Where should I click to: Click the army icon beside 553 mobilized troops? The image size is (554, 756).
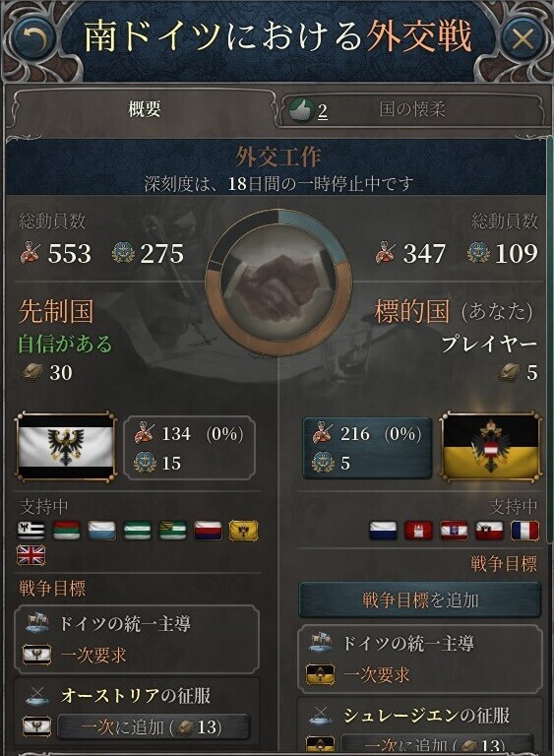point(30,253)
